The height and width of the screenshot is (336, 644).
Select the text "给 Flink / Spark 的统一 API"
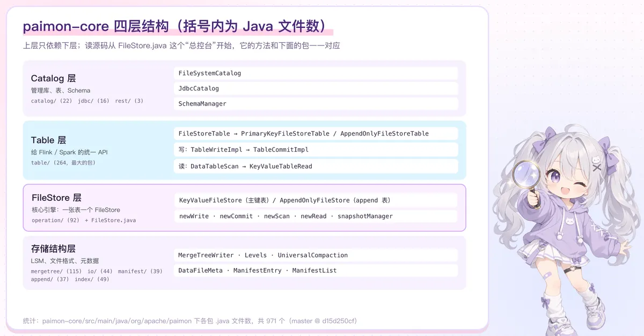coord(69,152)
